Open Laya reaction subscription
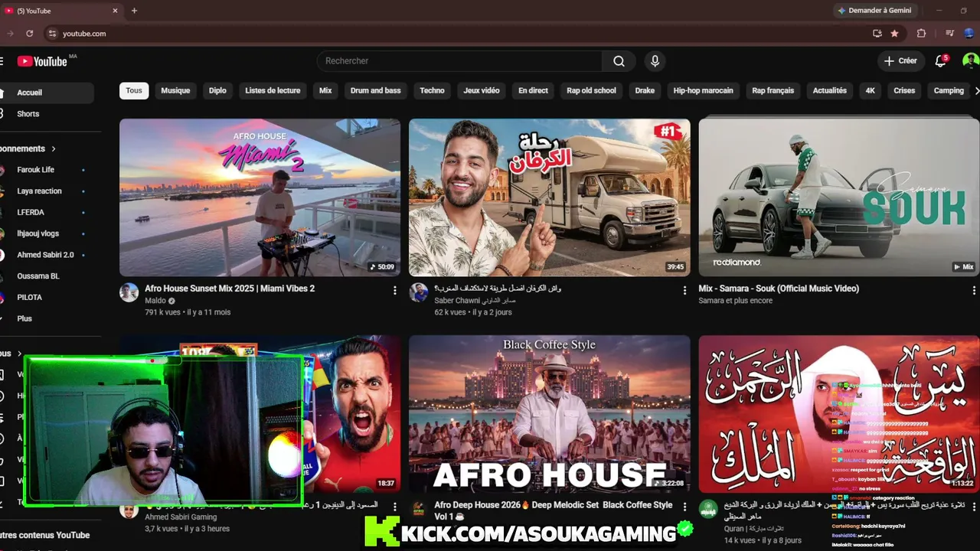 click(x=46, y=191)
